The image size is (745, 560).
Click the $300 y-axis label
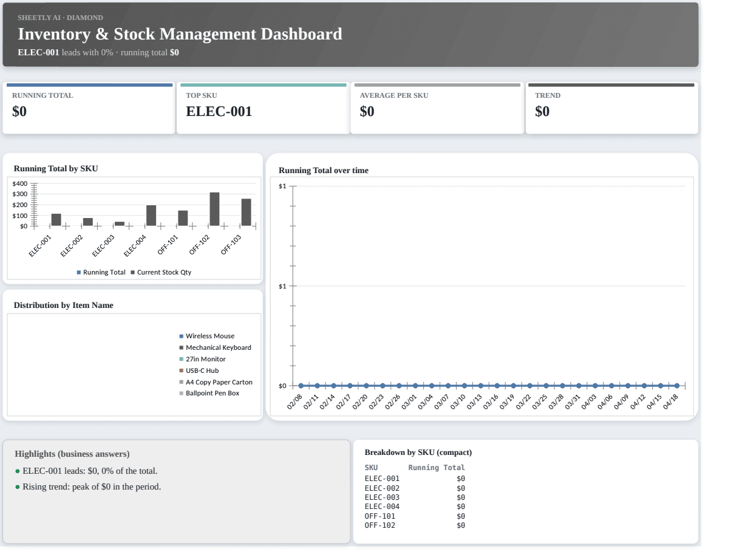[x=20, y=194]
